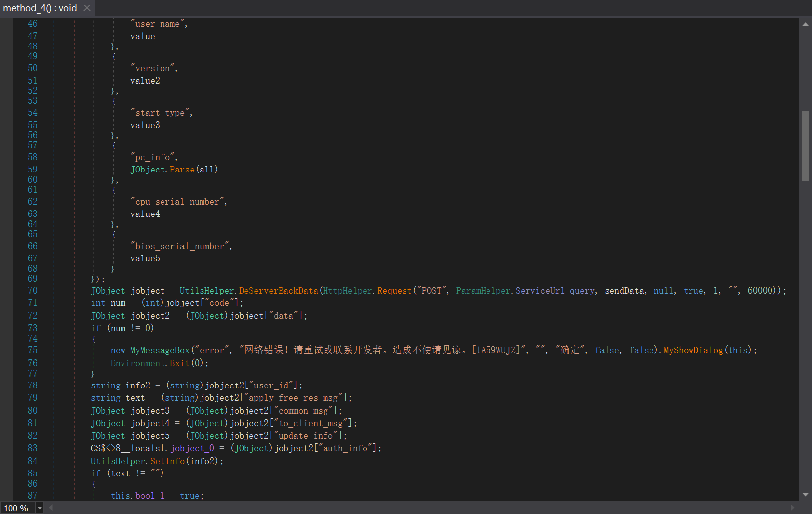Close the method_4() : void tab

coord(87,8)
